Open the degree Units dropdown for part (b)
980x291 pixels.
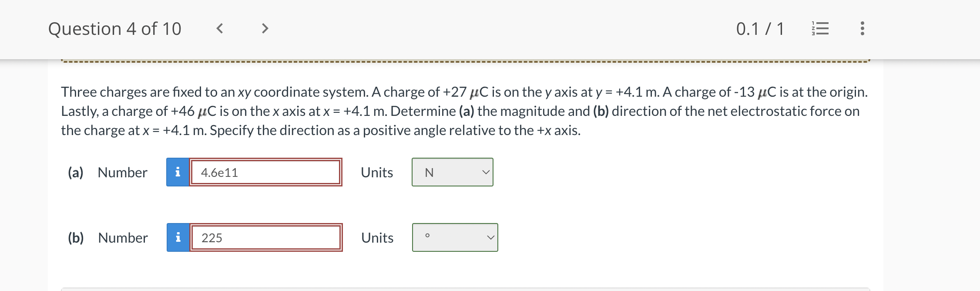click(454, 237)
